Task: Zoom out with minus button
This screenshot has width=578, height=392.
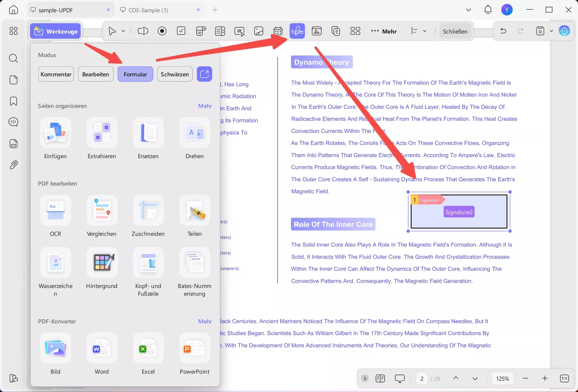Action: click(x=526, y=378)
